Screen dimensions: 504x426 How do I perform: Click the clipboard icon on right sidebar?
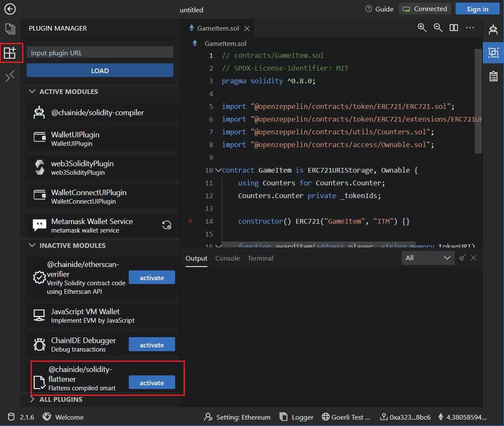(493, 76)
